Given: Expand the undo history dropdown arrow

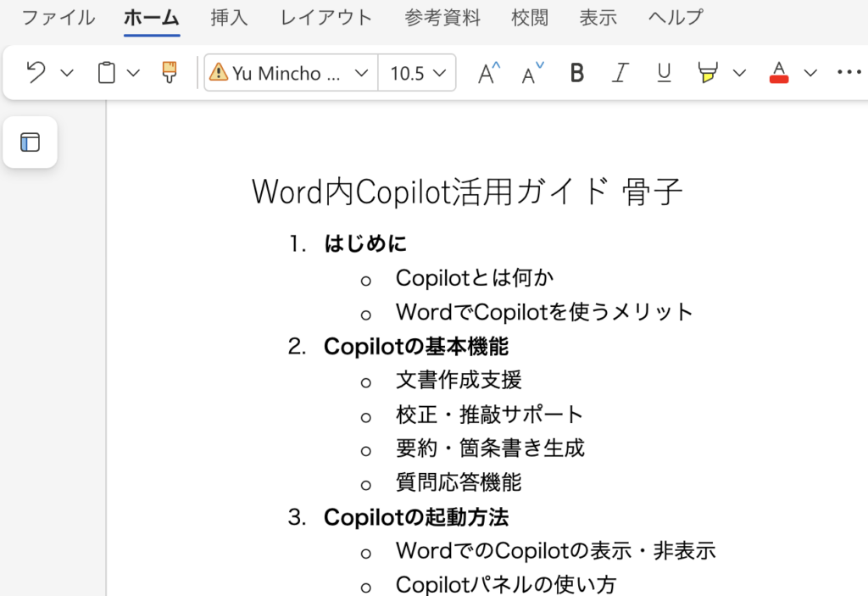Looking at the screenshot, I should pos(67,73).
